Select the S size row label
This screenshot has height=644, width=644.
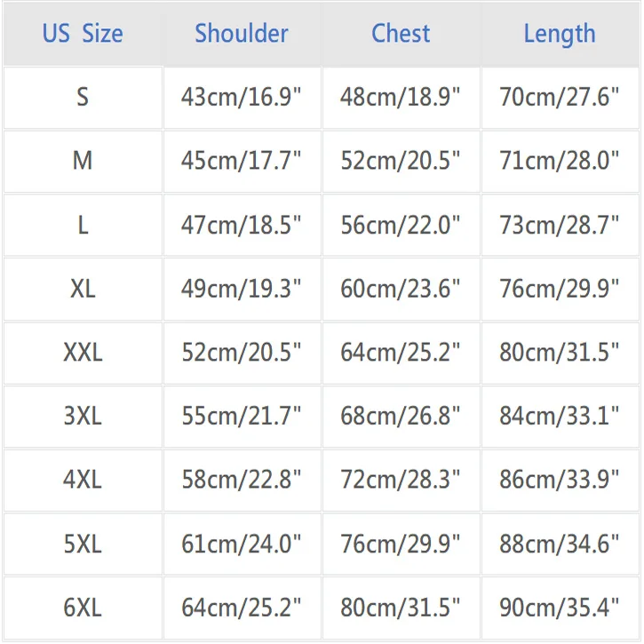coord(83,97)
